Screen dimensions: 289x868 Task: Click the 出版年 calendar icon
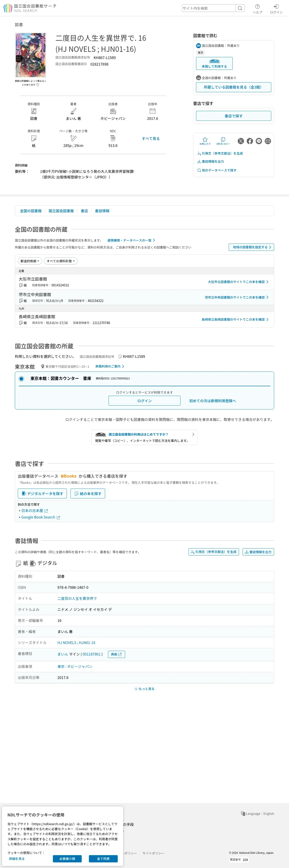(x=152, y=111)
